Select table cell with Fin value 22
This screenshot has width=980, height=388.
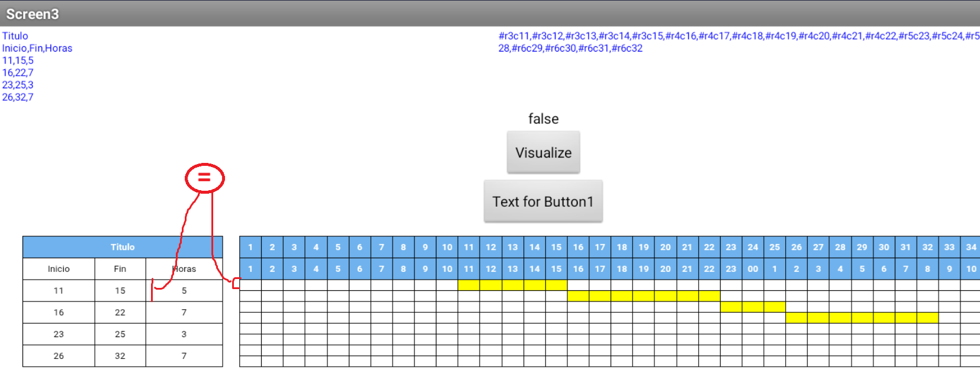coord(120,312)
